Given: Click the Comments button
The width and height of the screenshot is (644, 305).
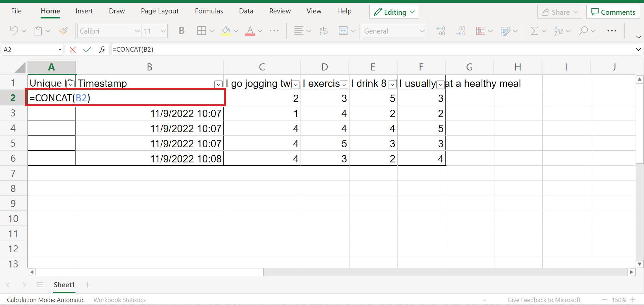Looking at the screenshot, I should (x=613, y=12).
